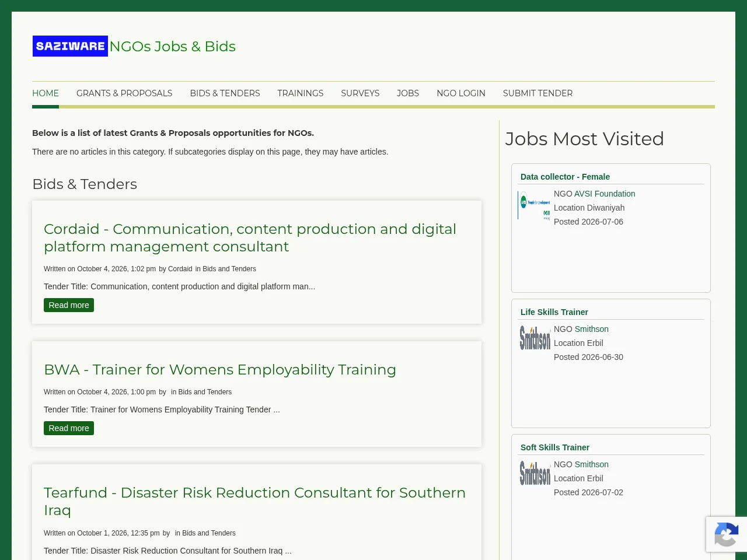Open the Life Skills Trainer job
The height and width of the screenshot is (560, 747).
click(554, 312)
